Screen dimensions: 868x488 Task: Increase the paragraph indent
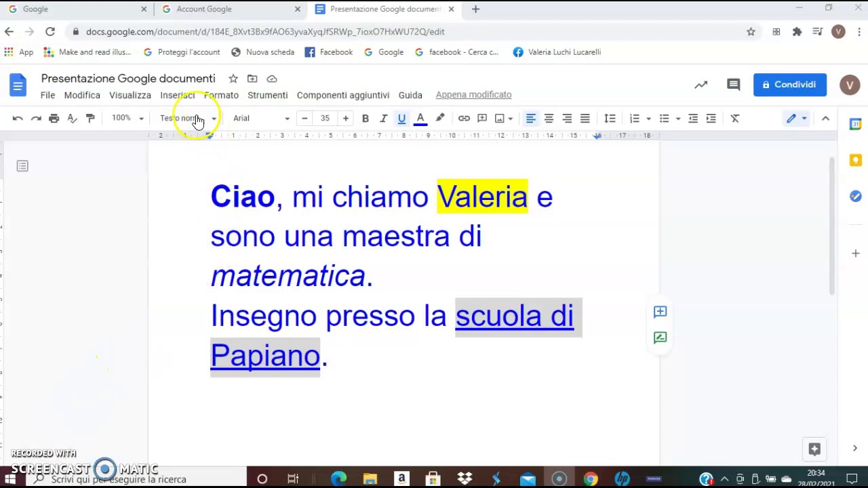click(711, 119)
